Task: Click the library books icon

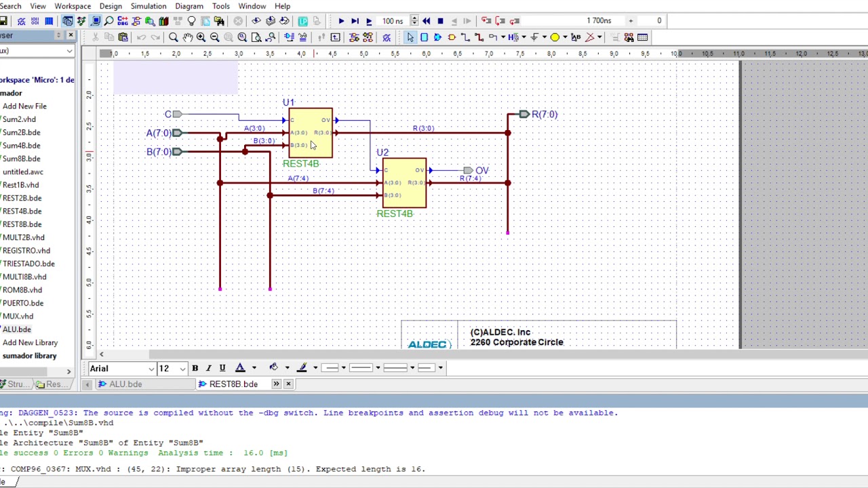Action: point(163,21)
